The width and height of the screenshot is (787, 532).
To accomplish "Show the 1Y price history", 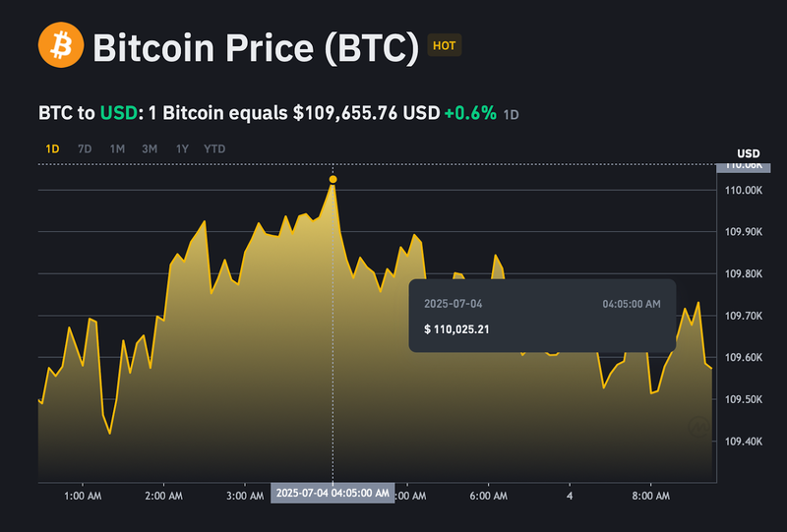I will coord(182,148).
